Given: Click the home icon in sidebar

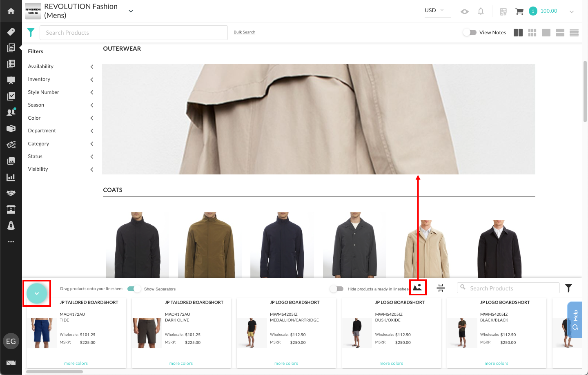Looking at the screenshot, I should click(x=11, y=11).
